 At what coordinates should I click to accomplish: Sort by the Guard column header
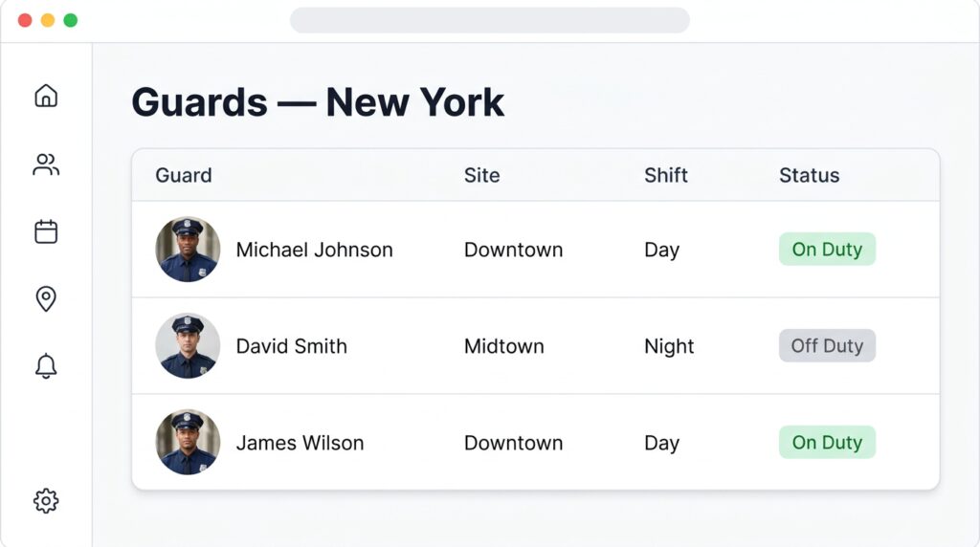183,175
